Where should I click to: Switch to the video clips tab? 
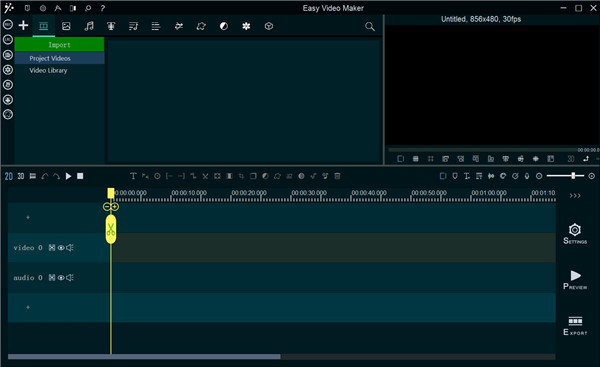tap(44, 26)
